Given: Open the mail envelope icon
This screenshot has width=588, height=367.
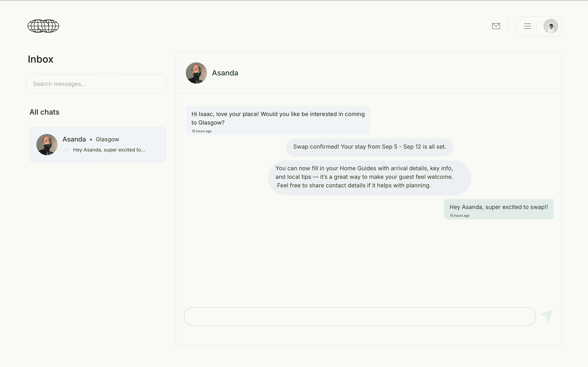Looking at the screenshot, I should click(496, 26).
